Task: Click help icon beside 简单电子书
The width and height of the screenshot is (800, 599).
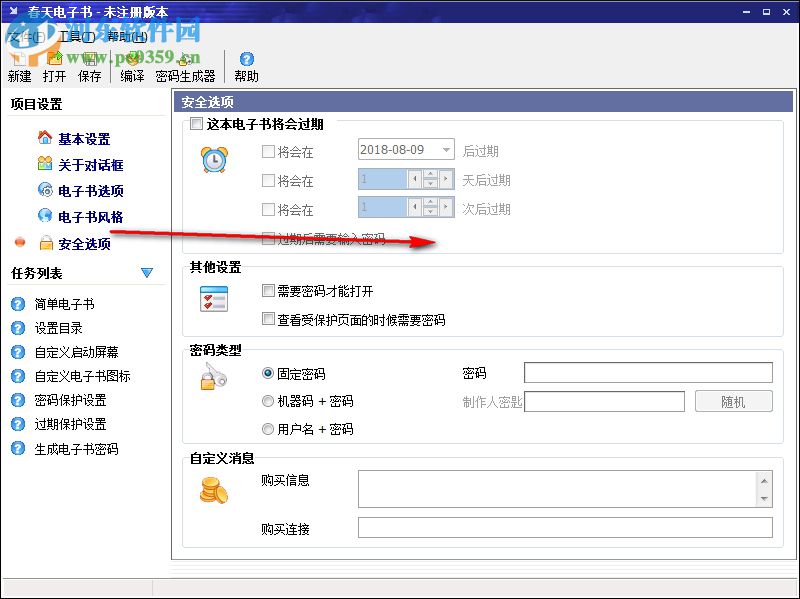Action: (x=18, y=304)
